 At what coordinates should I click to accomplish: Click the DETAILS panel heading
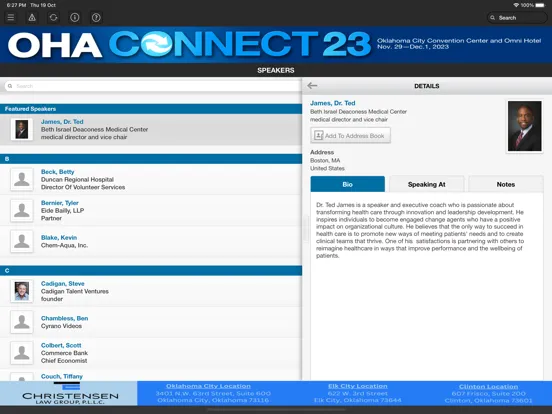(x=427, y=86)
